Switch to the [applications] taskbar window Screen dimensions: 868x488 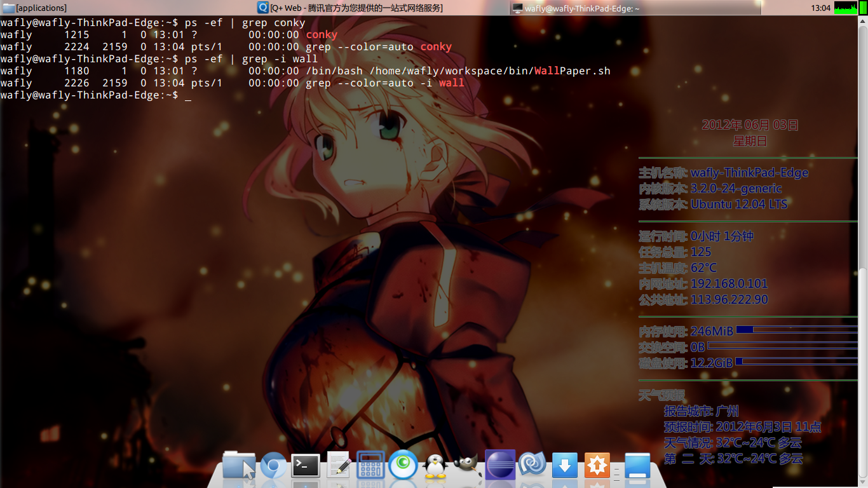pos(128,8)
